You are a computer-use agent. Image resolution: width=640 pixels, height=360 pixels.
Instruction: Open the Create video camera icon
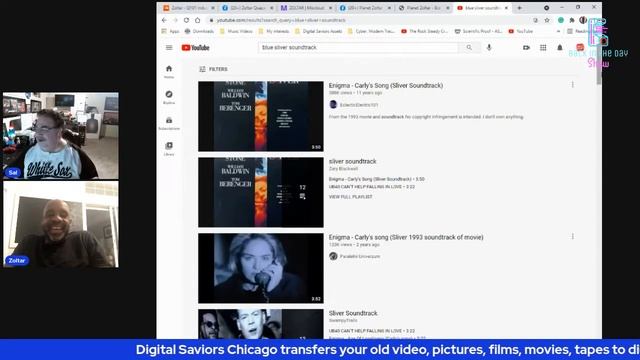(x=527, y=48)
